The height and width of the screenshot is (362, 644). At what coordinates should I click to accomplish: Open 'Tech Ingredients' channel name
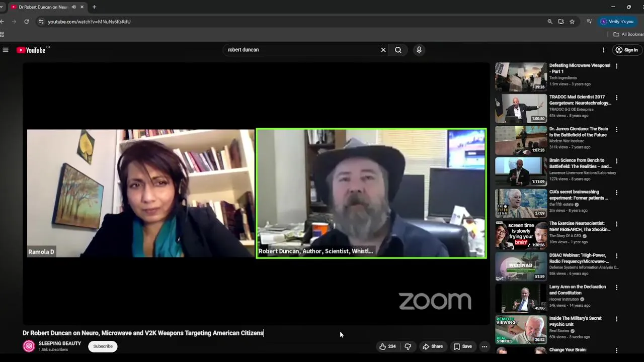click(563, 78)
